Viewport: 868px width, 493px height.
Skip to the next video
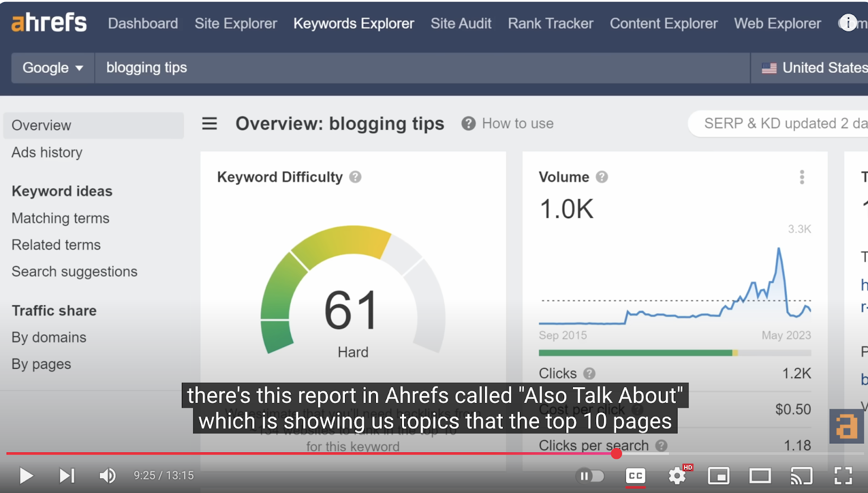[x=67, y=476]
